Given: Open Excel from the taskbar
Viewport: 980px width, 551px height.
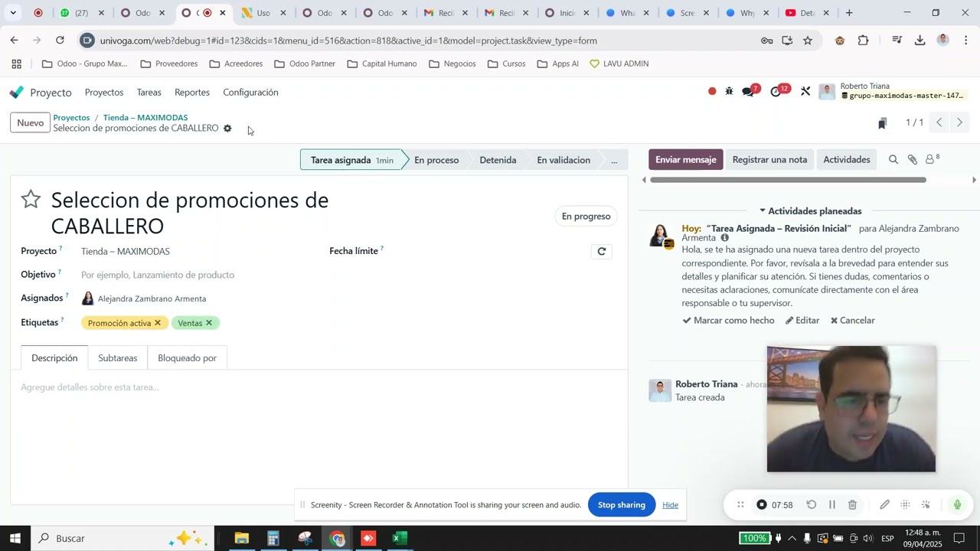Looking at the screenshot, I should pos(399,539).
